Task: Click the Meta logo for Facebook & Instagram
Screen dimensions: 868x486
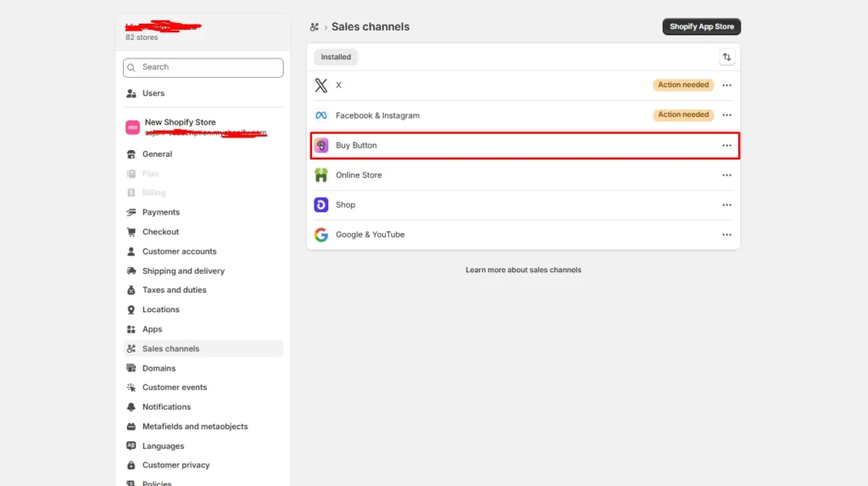Action: [321, 115]
